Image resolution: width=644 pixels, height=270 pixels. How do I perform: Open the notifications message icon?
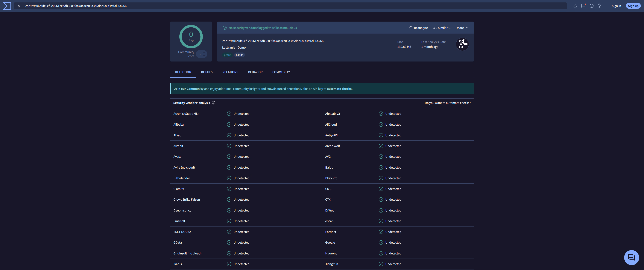pyautogui.click(x=583, y=6)
